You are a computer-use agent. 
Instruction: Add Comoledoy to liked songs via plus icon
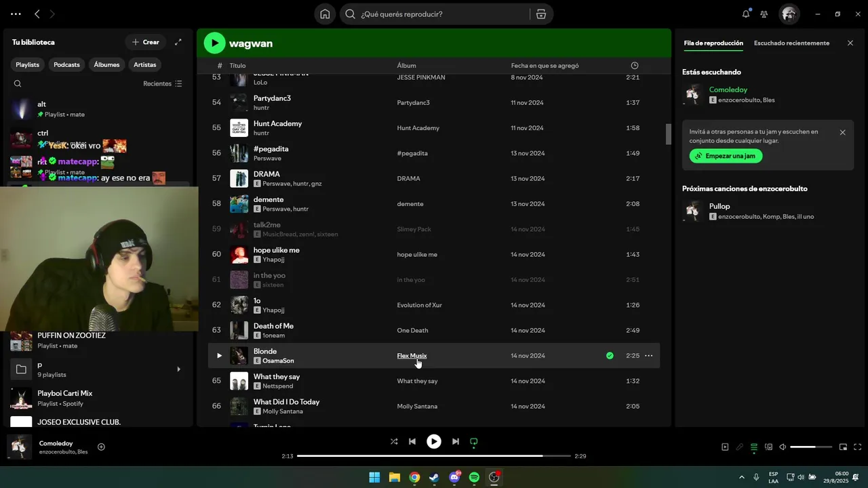(x=101, y=447)
